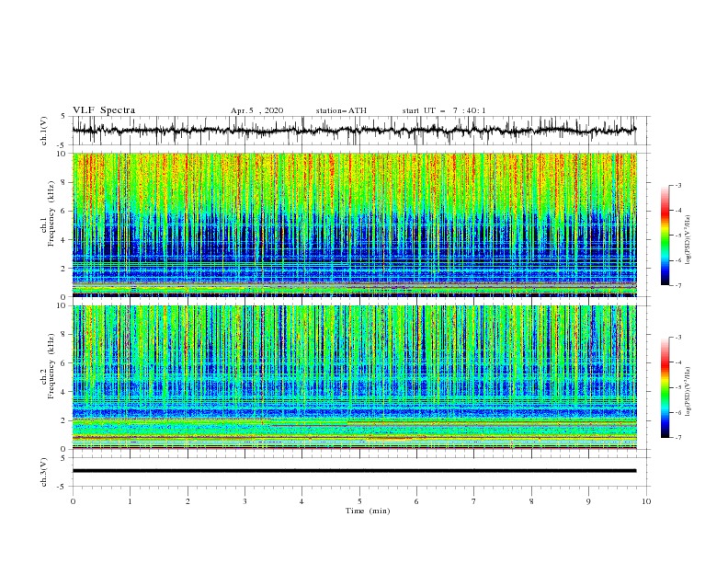Click the time axis tick label '7'
The width and height of the screenshot is (728, 563).
point(474,501)
